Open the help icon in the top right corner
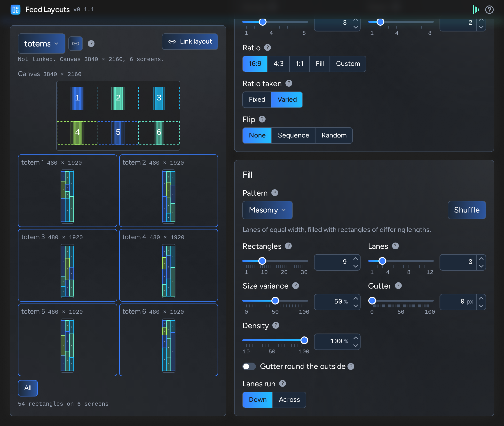 pyautogui.click(x=489, y=10)
